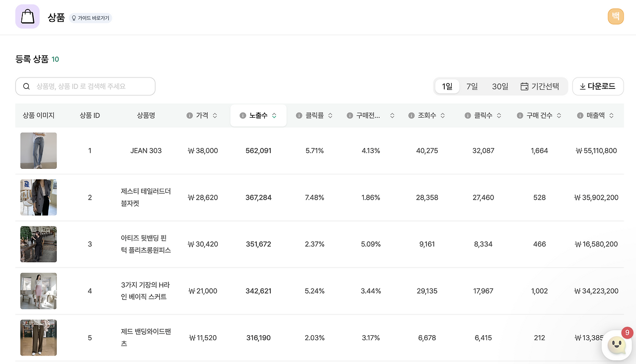Image resolution: width=636 pixels, height=364 pixels.
Task: Open the info tooltip beside the 가격 column
Action: click(x=189, y=115)
